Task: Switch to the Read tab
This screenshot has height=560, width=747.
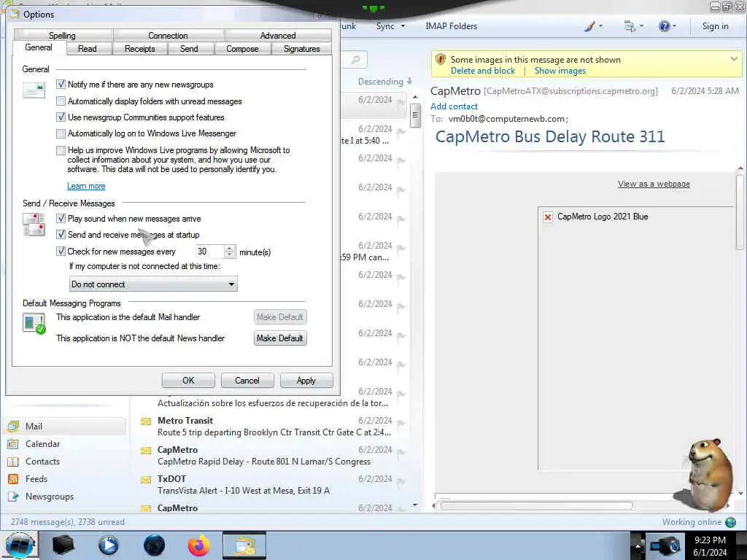Action: (88, 49)
